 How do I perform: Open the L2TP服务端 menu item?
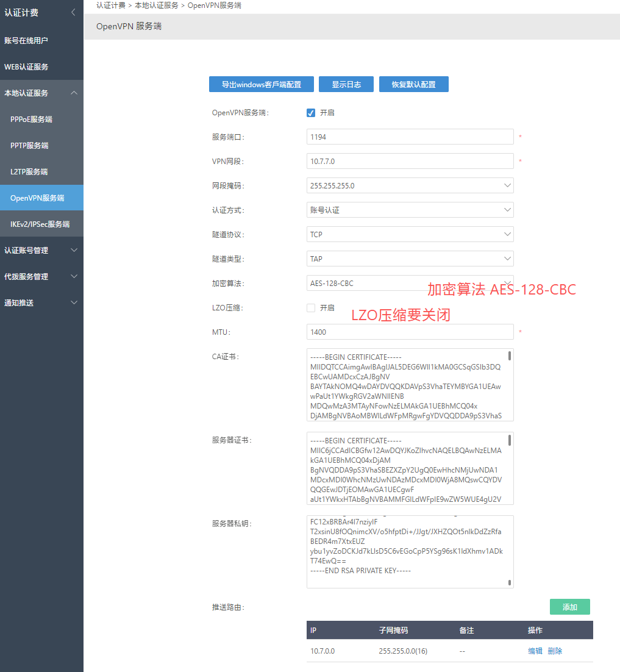click(29, 172)
